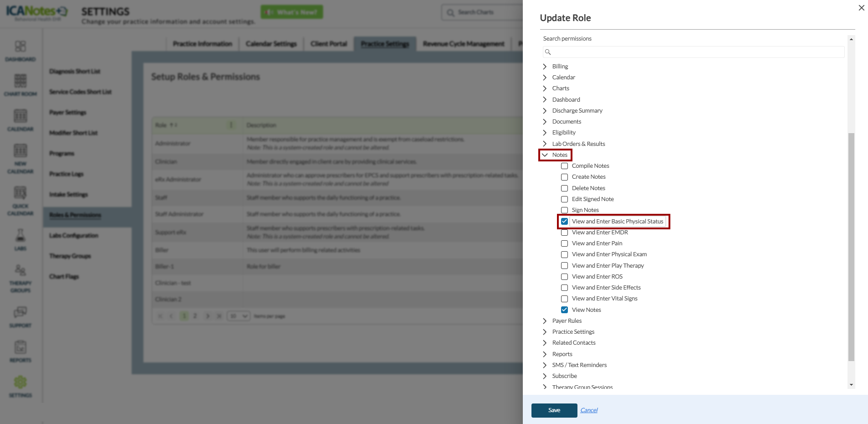Open the Role column menu icon

pos(231,125)
